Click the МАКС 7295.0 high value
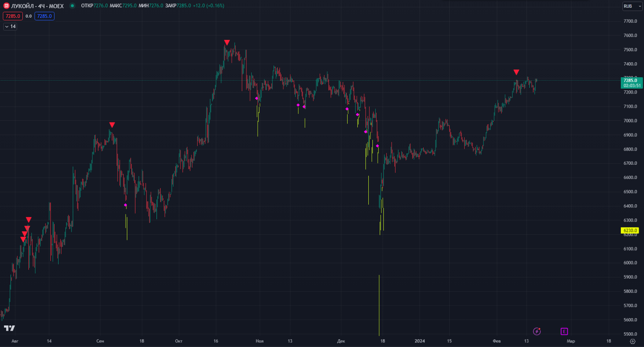Viewport: 644px width, 347px height. click(x=123, y=6)
